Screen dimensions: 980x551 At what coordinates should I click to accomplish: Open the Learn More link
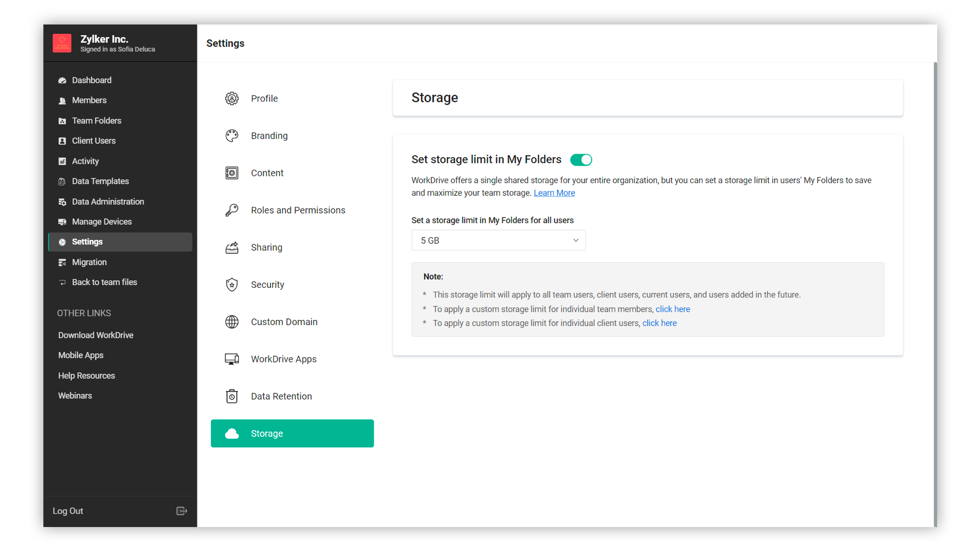click(554, 193)
